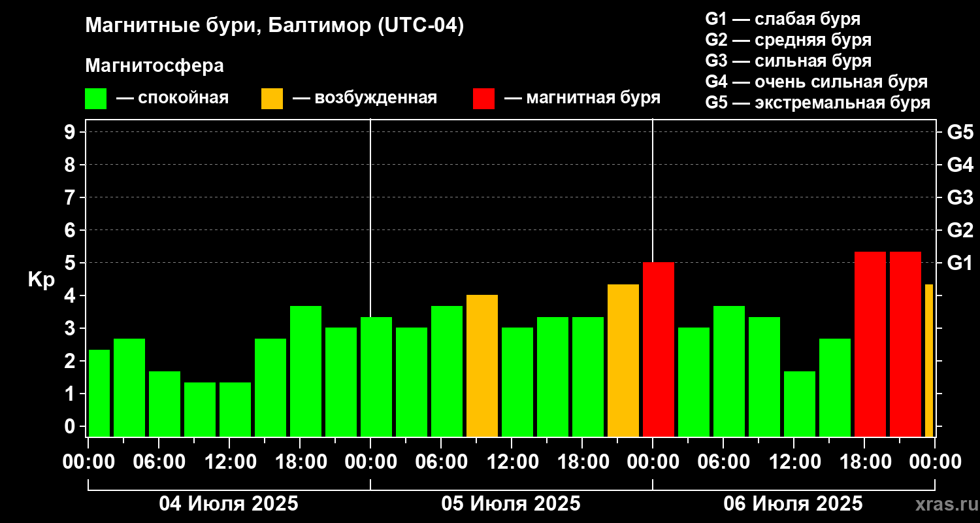The height and width of the screenshot is (523, 980).
Task: Click the green bar at 06:00 on 05 Июля
Action: [x=447, y=371]
